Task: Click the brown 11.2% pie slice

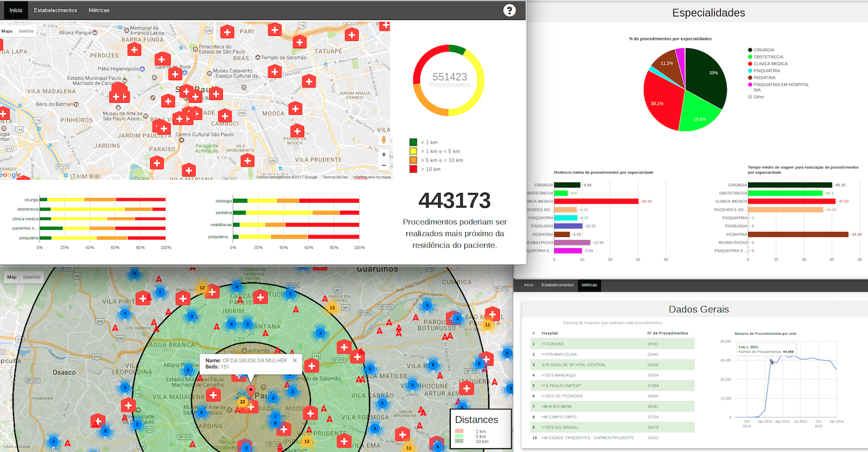Action: click(668, 67)
